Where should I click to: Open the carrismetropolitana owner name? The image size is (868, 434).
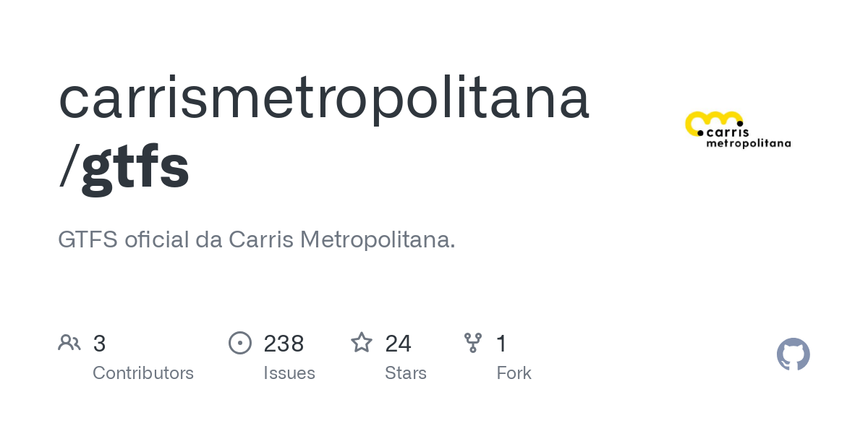point(324,98)
